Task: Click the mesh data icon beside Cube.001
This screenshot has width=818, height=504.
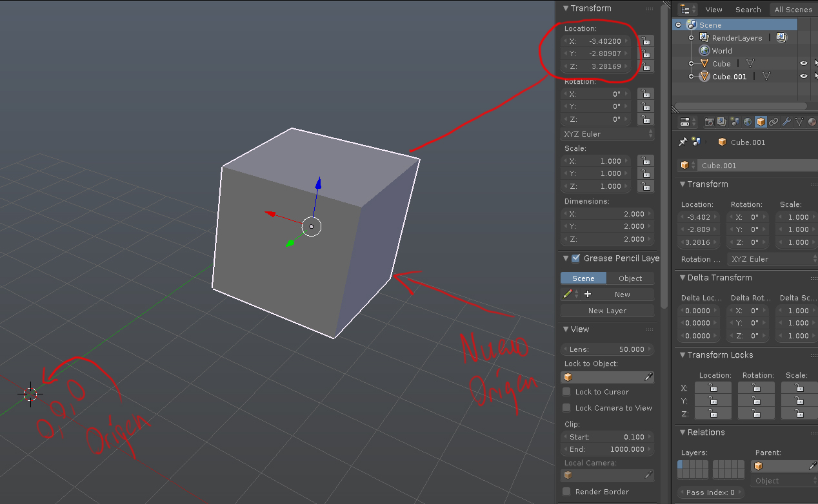Action: [766, 77]
